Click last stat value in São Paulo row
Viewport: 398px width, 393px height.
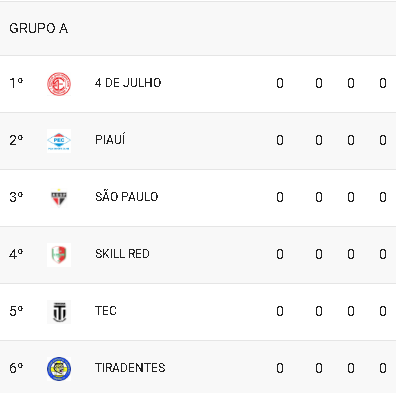[x=383, y=197]
